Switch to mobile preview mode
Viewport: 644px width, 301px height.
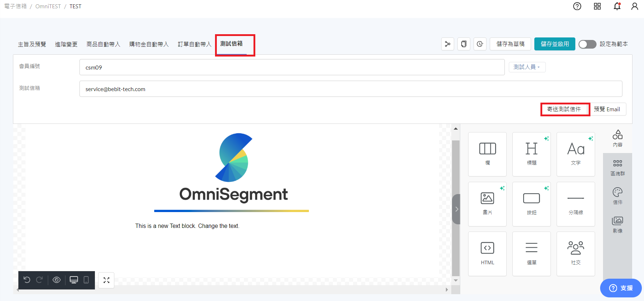click(86, 280)
